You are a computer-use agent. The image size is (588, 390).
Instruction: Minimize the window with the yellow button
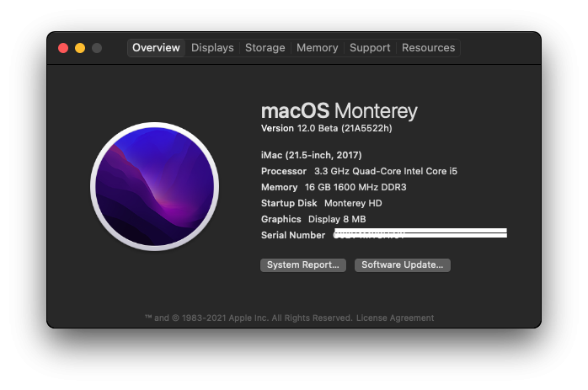tap(80, 48)
